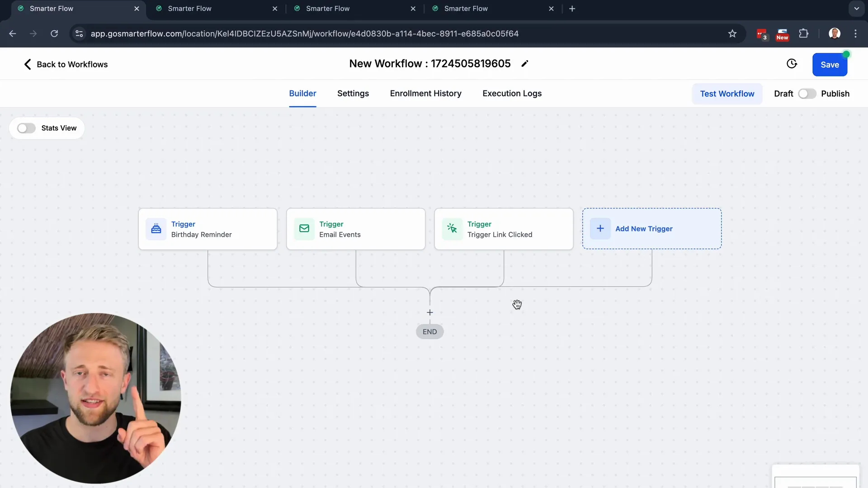Click Add New Trigger label
Viewport: 868px width, 488px height.
pyautogui.click(x=644, y=229)
